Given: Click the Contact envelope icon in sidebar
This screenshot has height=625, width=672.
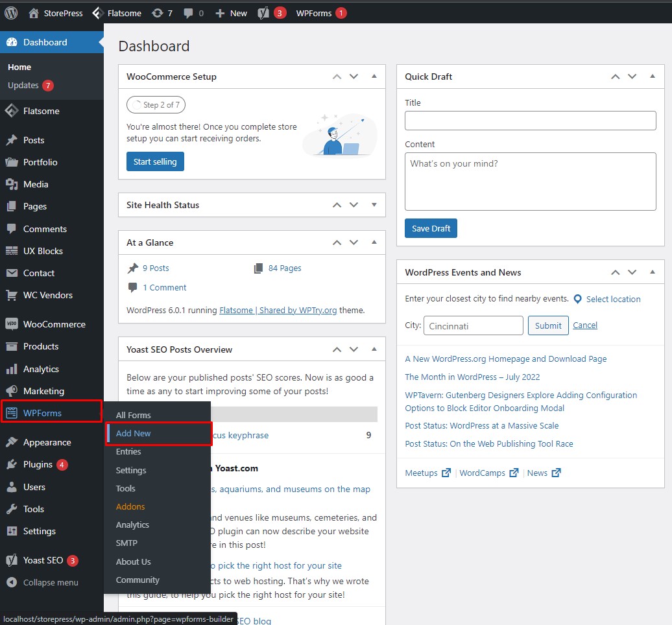Looking at the screenshot, I should 12,273.
